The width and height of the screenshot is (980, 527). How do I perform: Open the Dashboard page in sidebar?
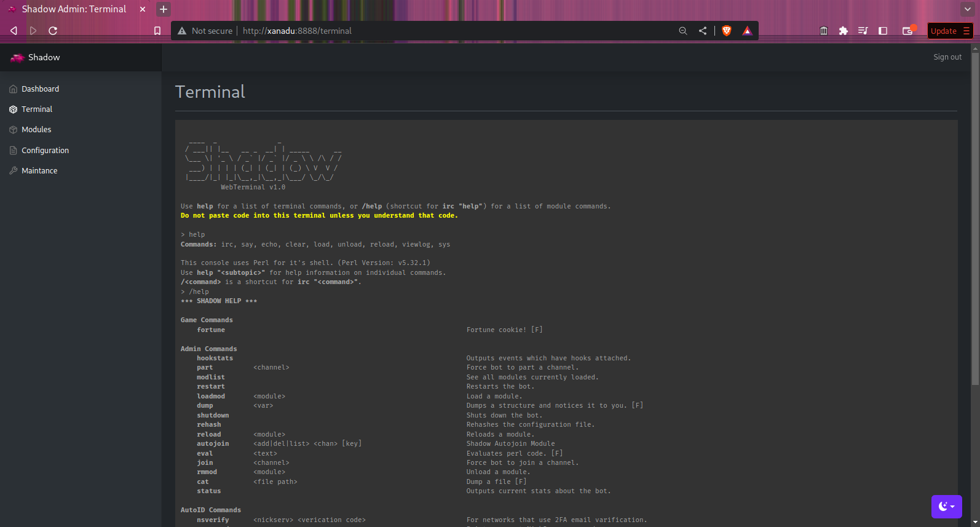[x=40, y=89]
